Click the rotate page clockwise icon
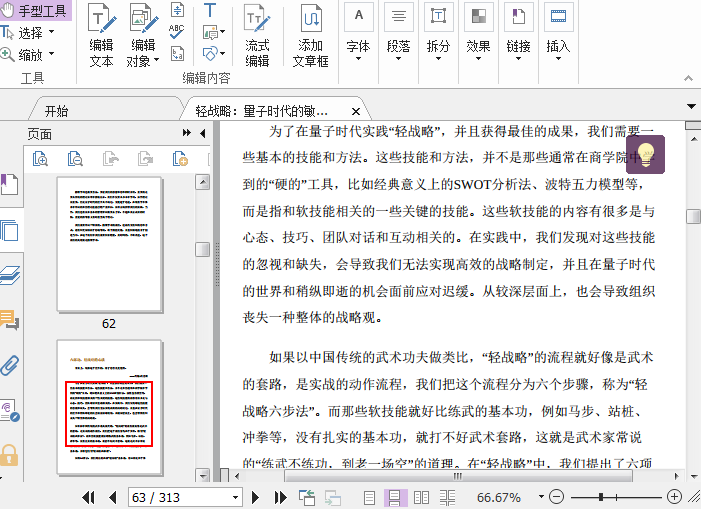The width and height of the screenshot is (701, 509). 145,159
